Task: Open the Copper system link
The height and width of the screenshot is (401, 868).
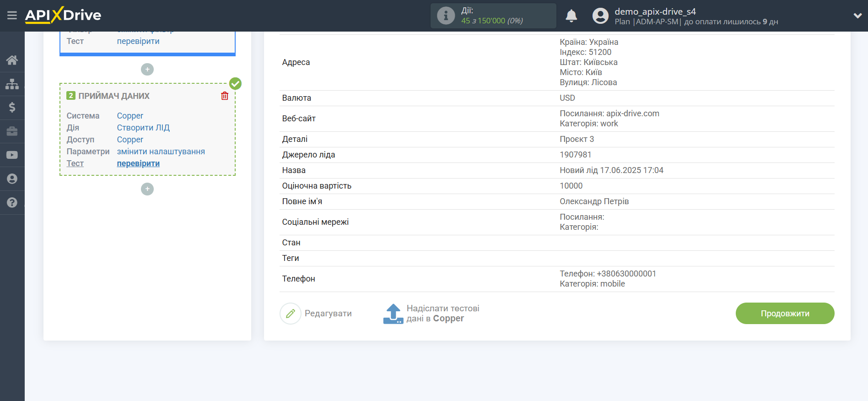Action: (130, 116)
